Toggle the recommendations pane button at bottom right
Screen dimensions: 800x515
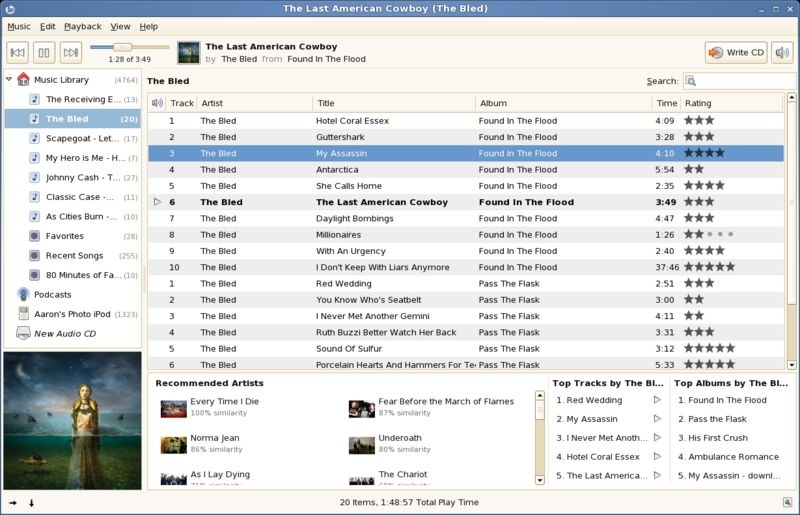788,502
